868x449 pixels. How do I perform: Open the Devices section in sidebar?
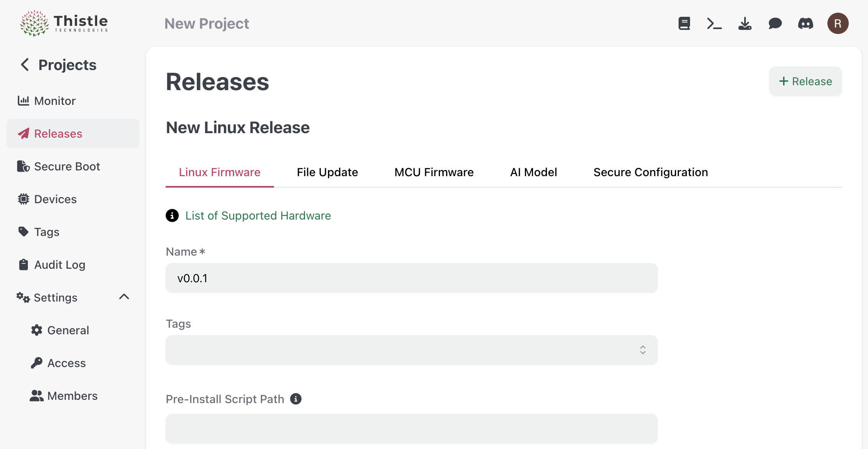(55, 199)
